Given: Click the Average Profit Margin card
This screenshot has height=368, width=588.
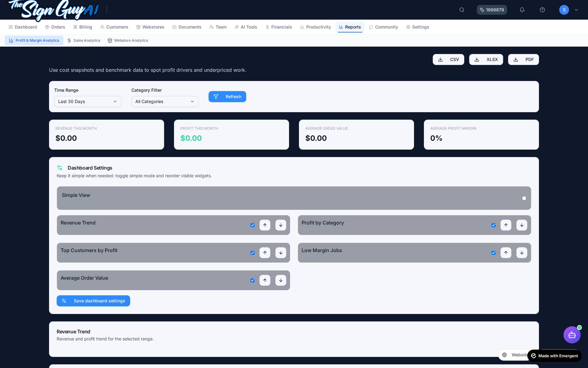Looking at the screenshot, I should point(481,135).
